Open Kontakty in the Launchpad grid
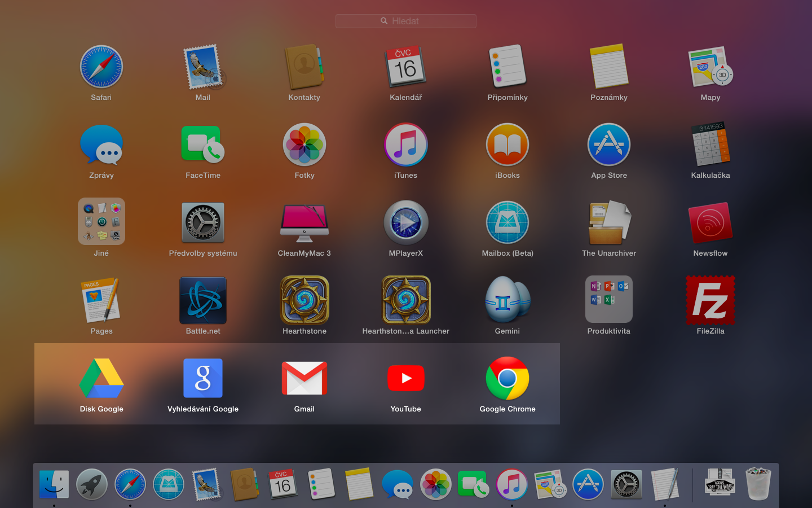Viewport: 812px width, 508px height. (x=304, y=67)
